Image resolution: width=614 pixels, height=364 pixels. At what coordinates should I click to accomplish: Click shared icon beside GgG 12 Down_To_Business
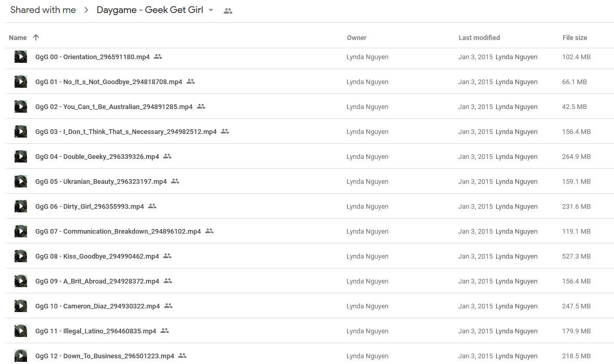click(x=182, y=355)
